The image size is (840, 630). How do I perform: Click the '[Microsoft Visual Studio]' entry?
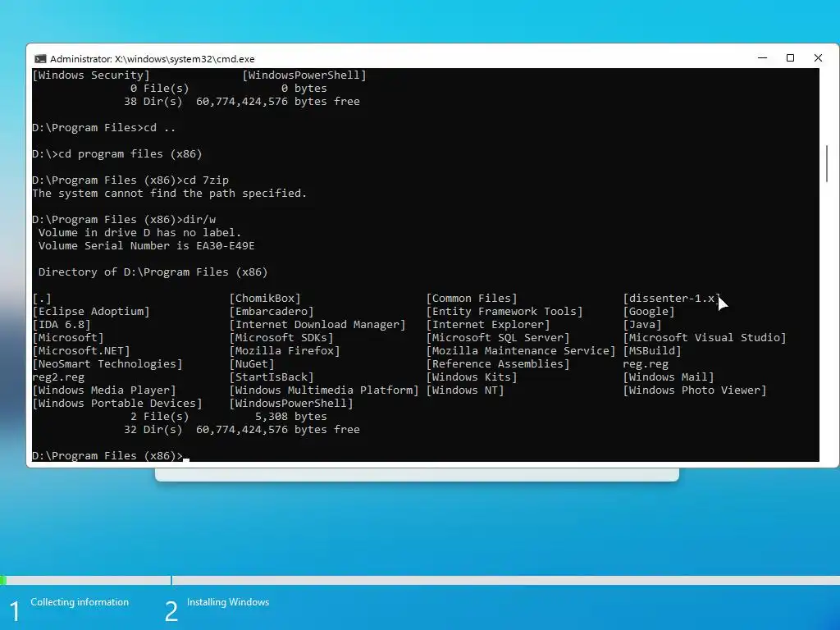[705, 337]
